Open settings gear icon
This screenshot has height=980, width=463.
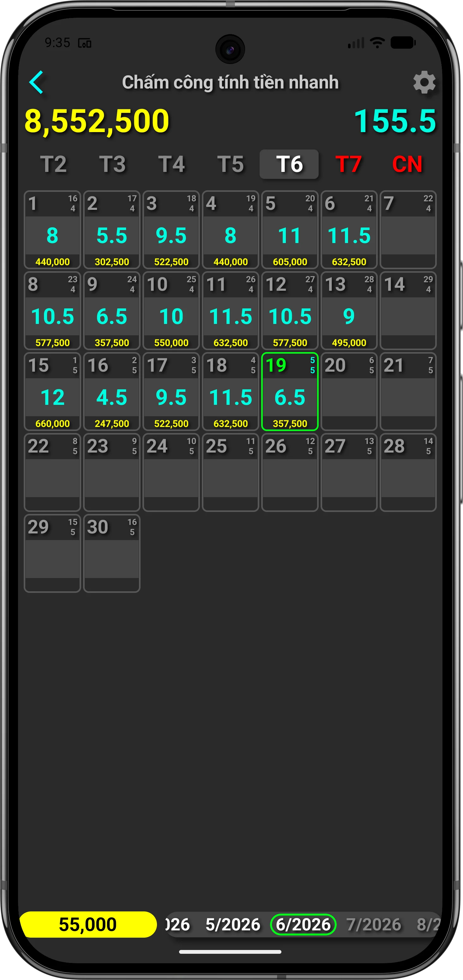click(x=424, y=82)
